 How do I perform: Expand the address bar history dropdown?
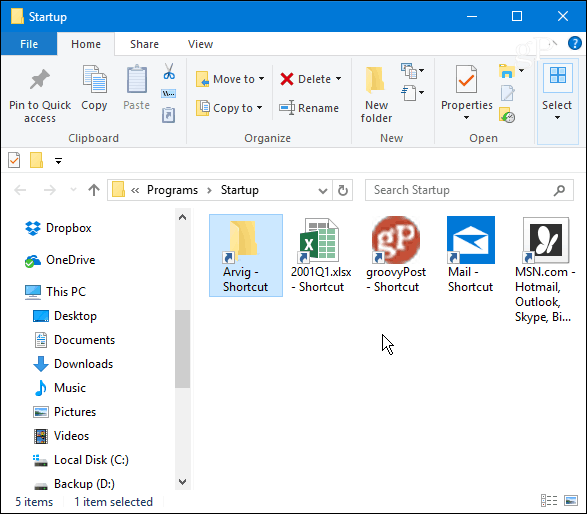[x=323, y=191]
